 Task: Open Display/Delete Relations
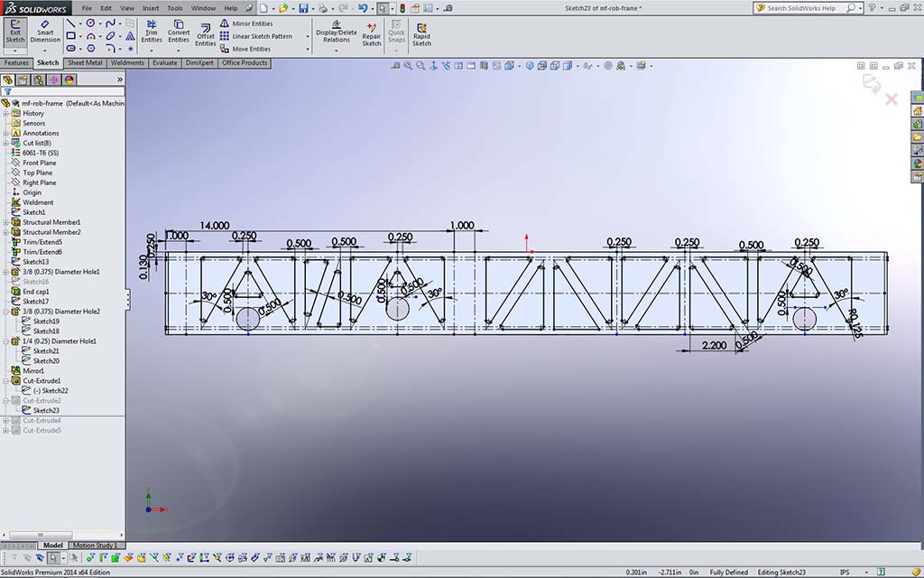337,32
